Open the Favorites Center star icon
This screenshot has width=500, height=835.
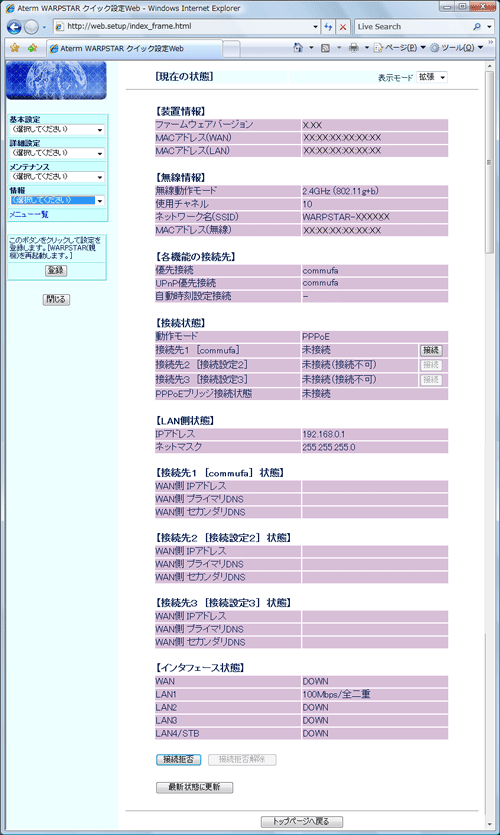click(x=14, y=48)
